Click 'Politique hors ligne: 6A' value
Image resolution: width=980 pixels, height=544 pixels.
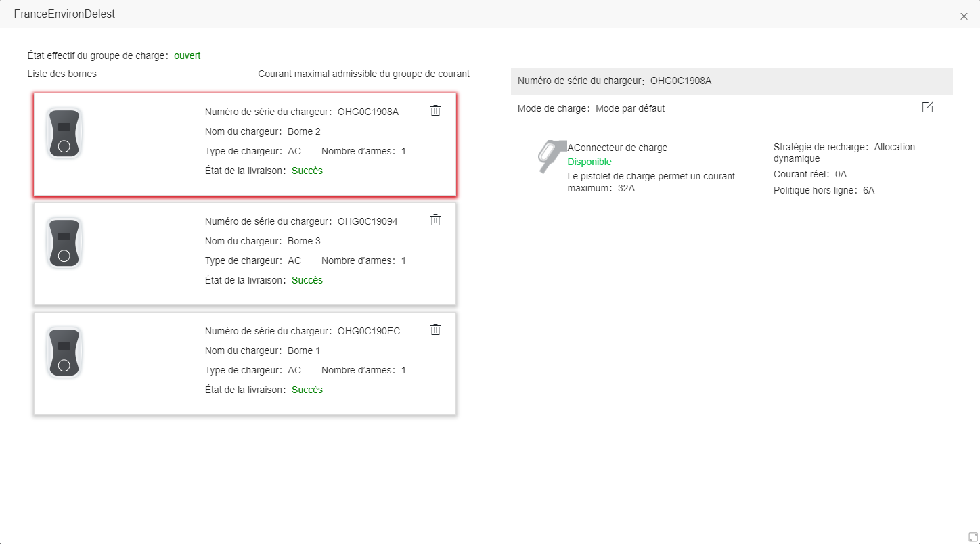coord(824,190)
